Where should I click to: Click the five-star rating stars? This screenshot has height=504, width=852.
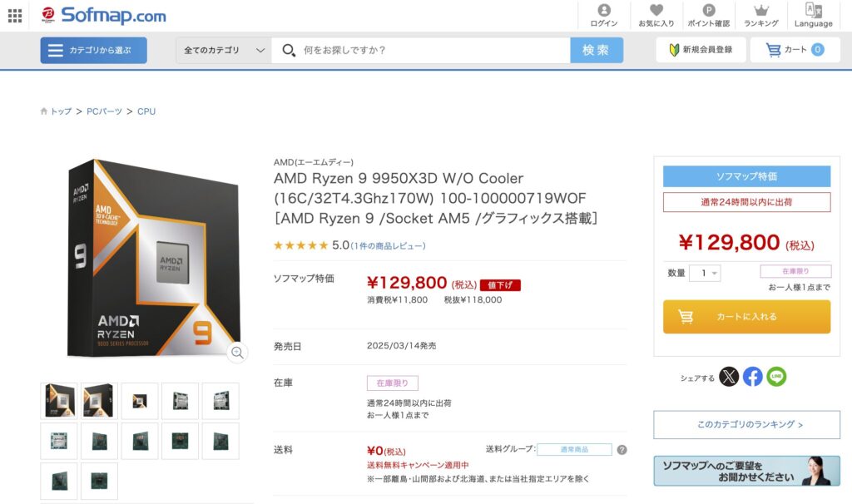click(x=301, y=245)
